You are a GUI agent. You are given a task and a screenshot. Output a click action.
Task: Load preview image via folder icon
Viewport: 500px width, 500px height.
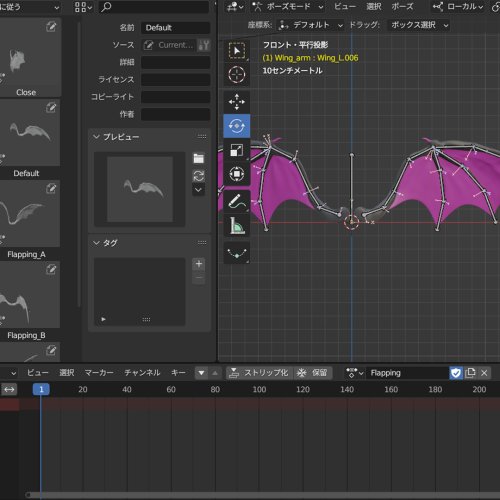(x=199, y=158)
